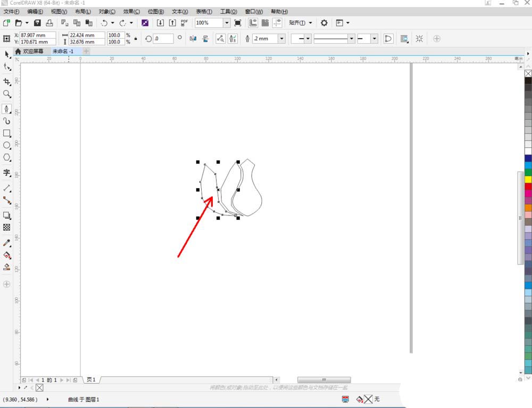
Task: Pick the Ellipse tool
Action: point(7,145)
